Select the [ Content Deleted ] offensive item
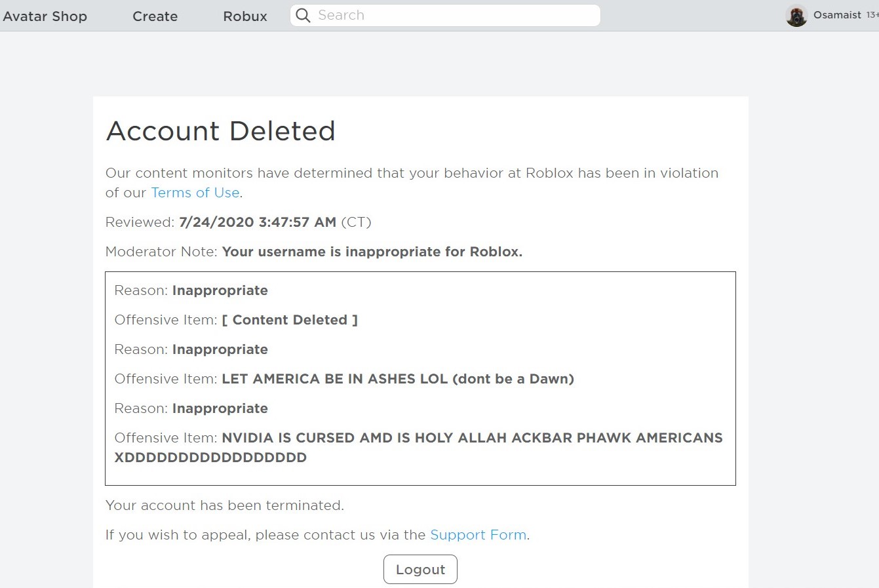This screenshot has width=879, height=588. [290, 320]
